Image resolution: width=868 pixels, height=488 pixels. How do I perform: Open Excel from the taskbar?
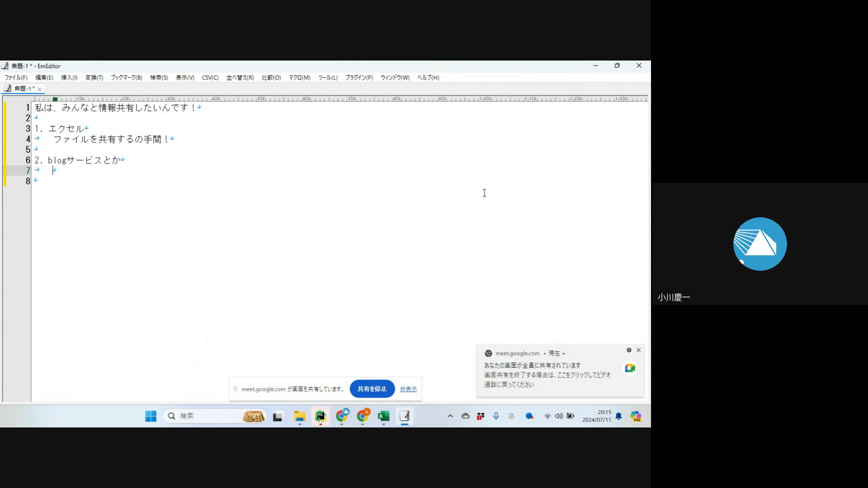383,416
